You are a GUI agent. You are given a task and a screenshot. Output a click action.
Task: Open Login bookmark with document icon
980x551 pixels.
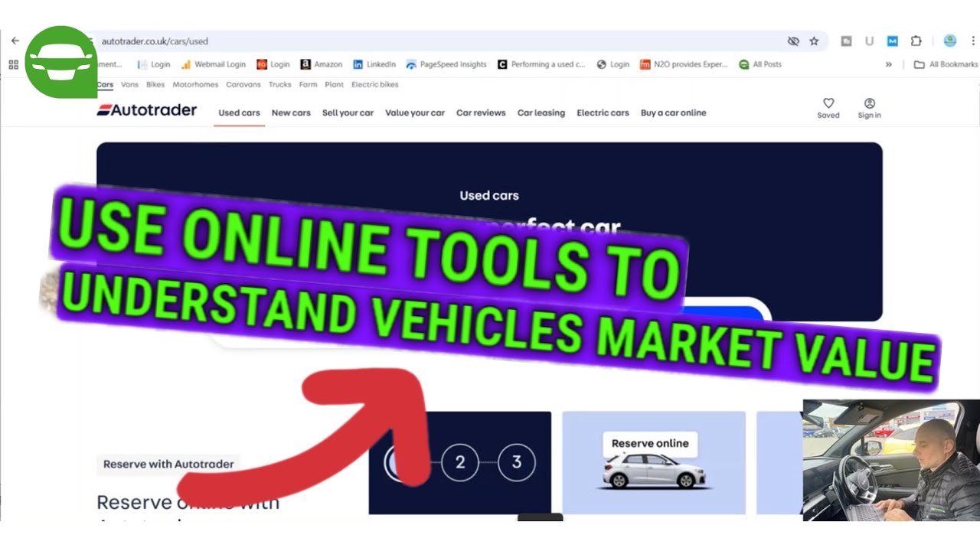153,64
